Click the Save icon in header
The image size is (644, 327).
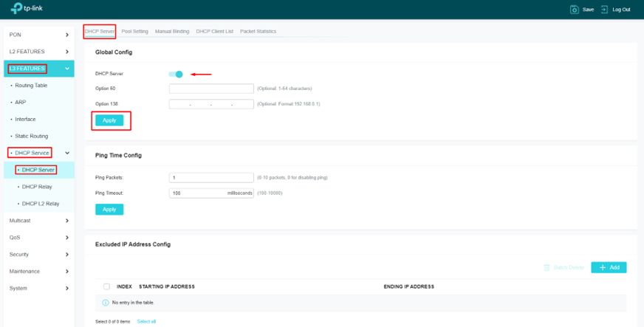(x=575, y=10)
